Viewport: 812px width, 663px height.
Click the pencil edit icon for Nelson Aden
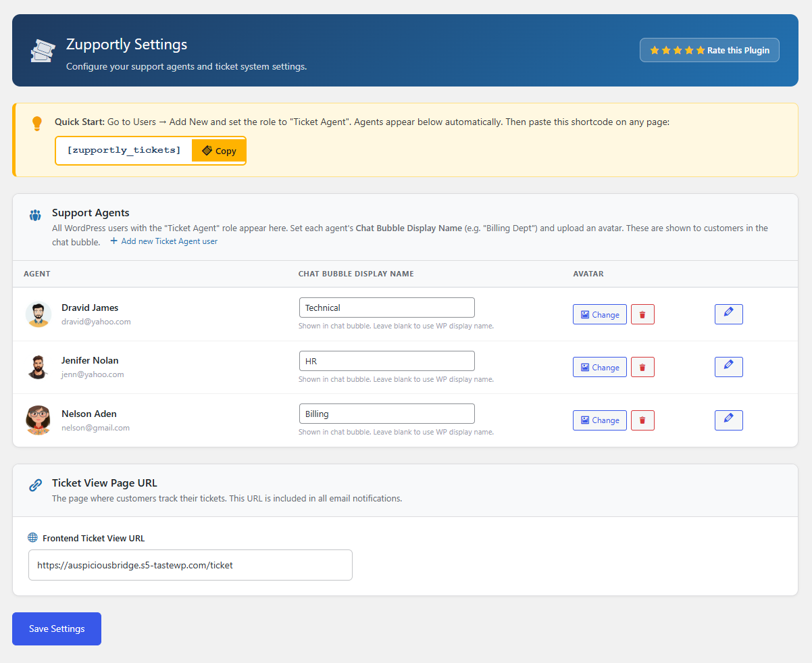tap(728, 420)
